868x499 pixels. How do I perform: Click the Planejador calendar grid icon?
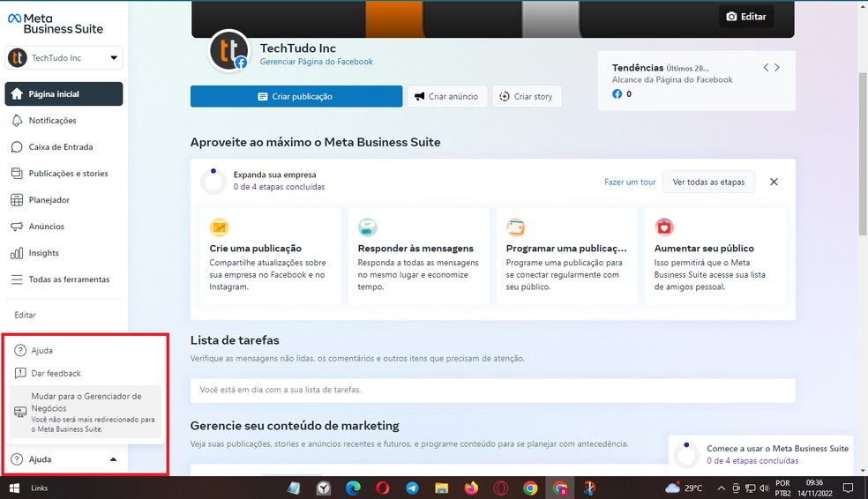tap(17, 200)
